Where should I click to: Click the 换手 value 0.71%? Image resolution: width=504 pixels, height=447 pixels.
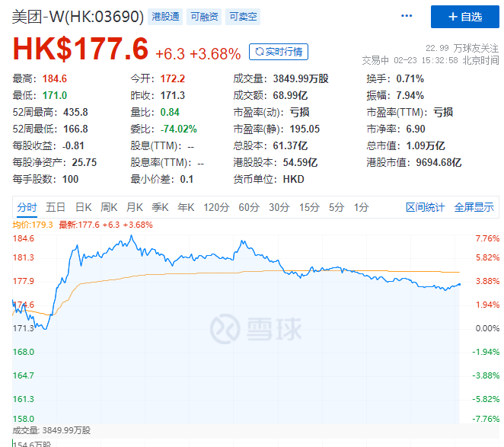click(x=410, y=78)
